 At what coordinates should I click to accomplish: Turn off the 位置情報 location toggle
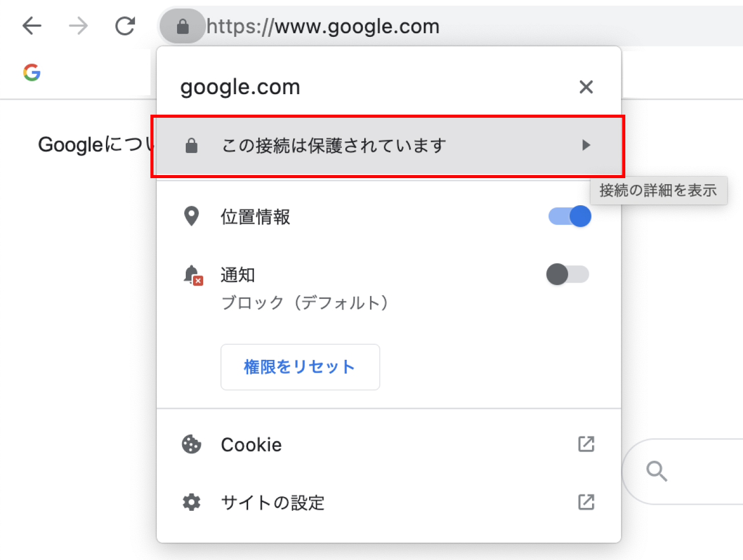point(570,217)
